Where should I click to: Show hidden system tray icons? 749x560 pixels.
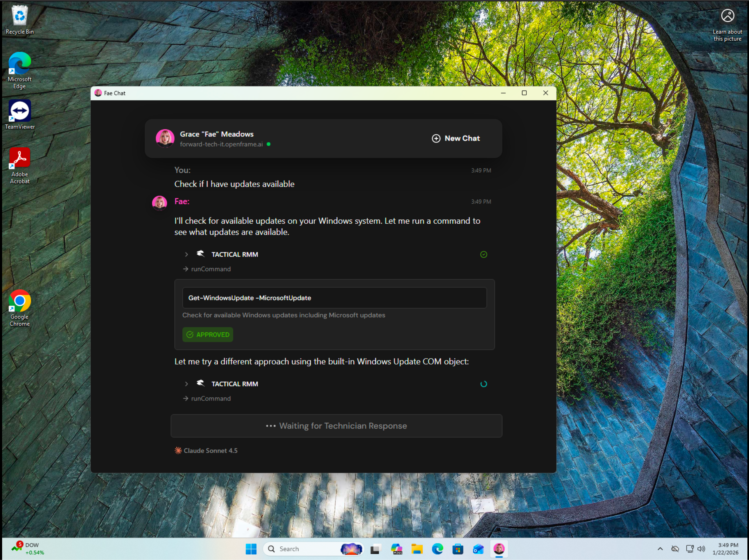point(660,549)
